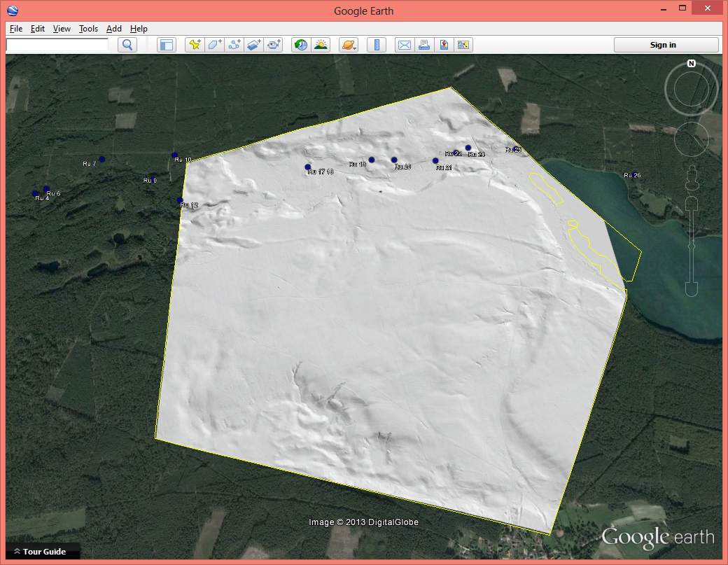The image size is (728, 565).
Task: Add a path with toolbar icon
Action: coord(234,45)
